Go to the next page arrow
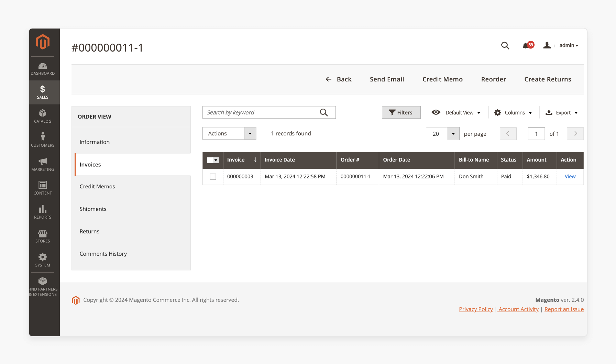This screenshot has height=364, width=616. pos(575,134)
